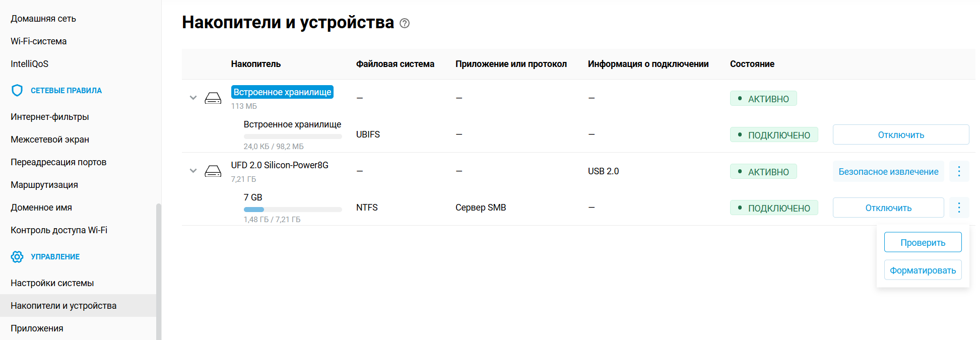The image size is (980, 340).
Task: Go to Межсетевой экран page
Action: (50, 140)
